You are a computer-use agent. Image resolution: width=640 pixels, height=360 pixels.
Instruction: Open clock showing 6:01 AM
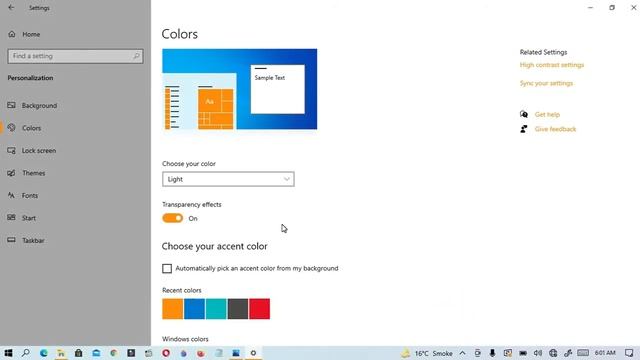click(x=605, y=353)
